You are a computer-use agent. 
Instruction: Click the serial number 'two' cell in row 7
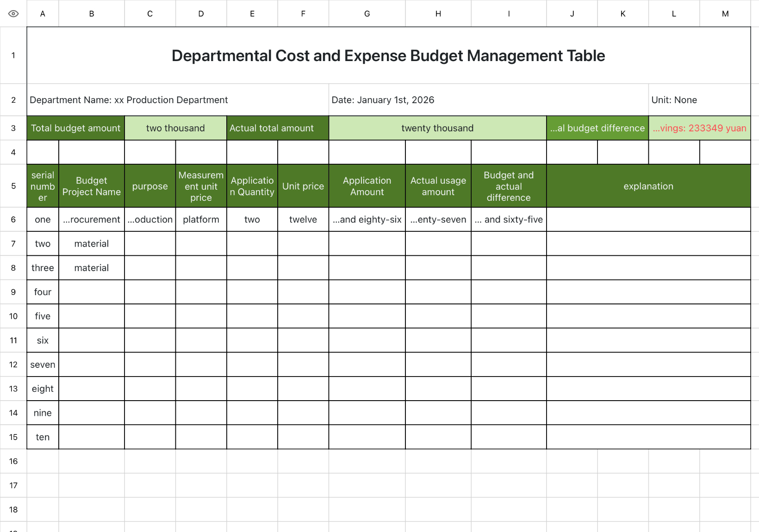click(x=43, y=243)
